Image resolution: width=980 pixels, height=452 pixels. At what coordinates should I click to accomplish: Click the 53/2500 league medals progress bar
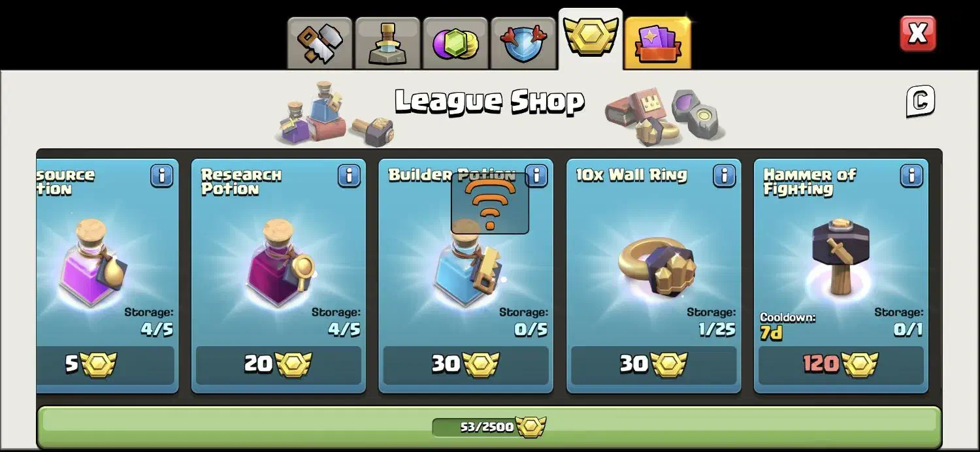point(489,427)
